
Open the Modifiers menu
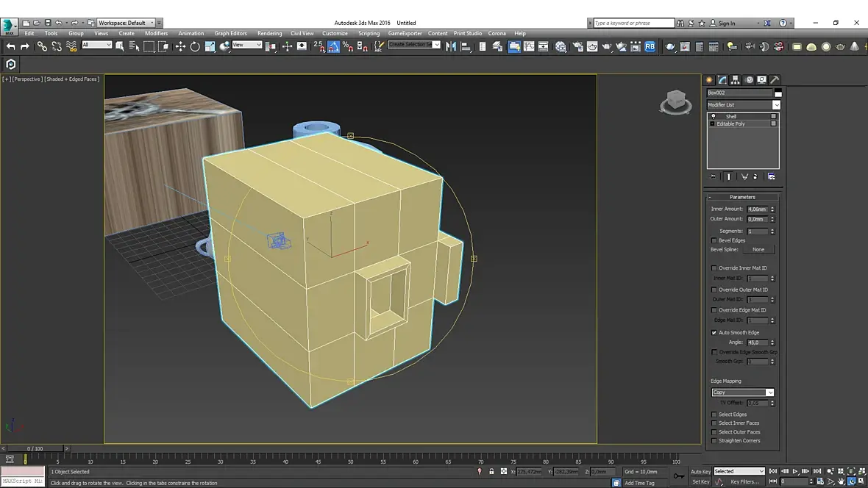click(x=156, y=33)
